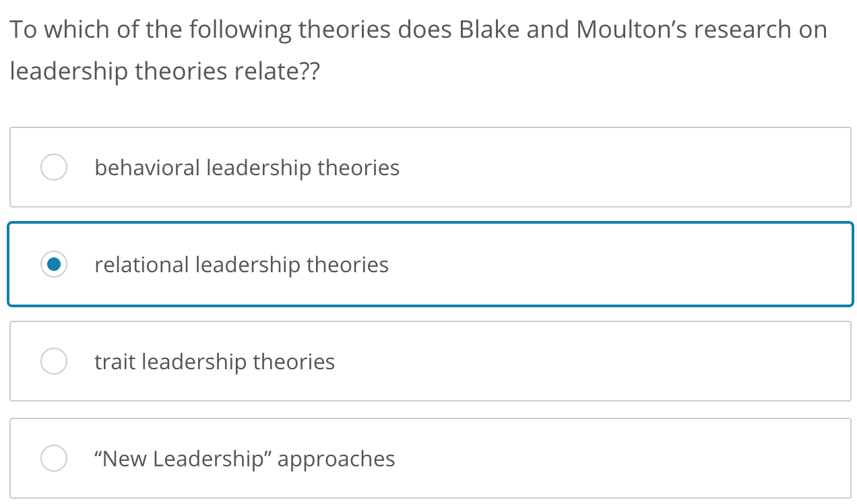Deselect the currently selected relational theories option
This screenshot has height=504, width=857.
click(x=54, y=264)
